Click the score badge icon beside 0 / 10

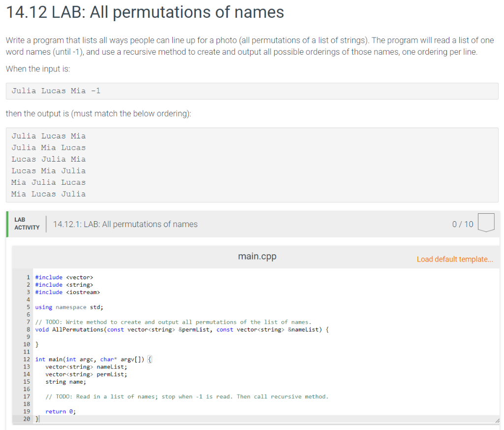pyautogui.click(x=486, y=223)
